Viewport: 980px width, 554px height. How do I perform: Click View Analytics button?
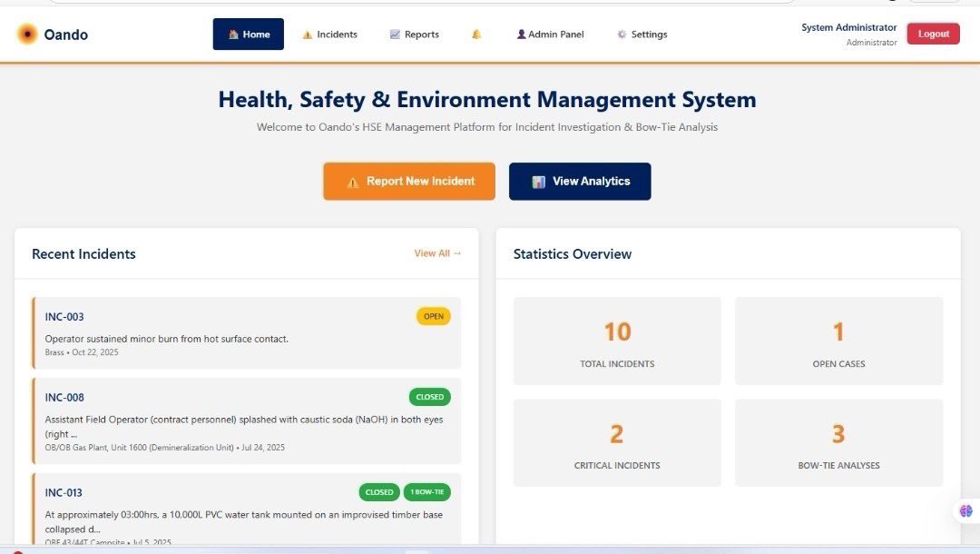pos(580,182)
